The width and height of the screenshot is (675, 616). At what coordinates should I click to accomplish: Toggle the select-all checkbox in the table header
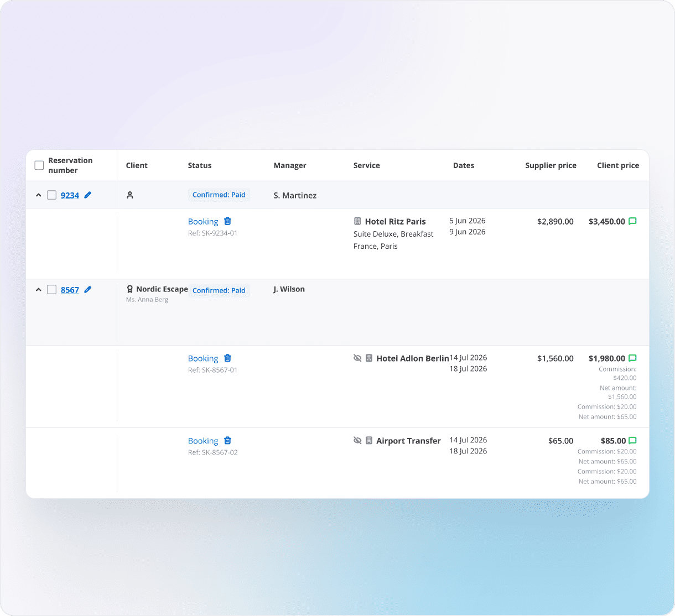[x=39, y=165]
